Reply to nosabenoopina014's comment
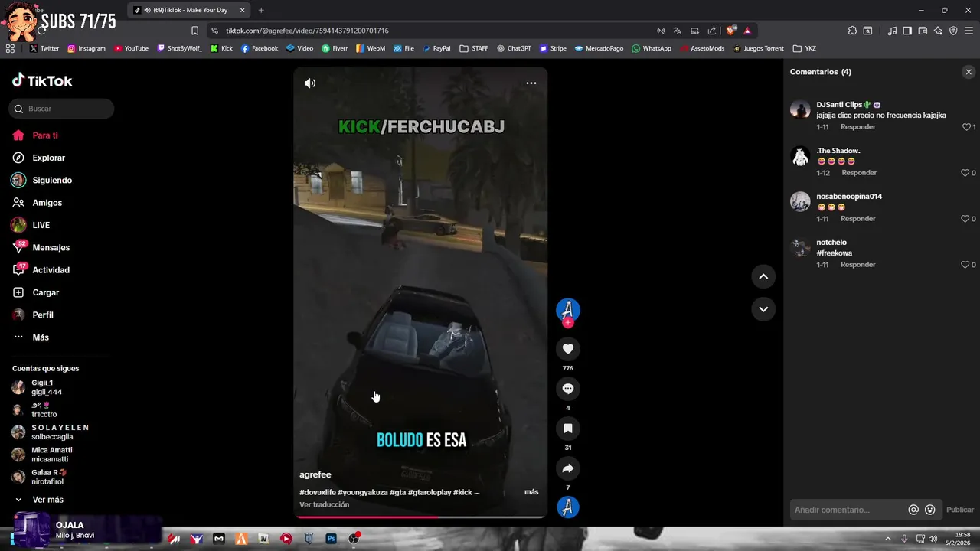The height and width of the screenshot is (551, 980). coord(857,219)
